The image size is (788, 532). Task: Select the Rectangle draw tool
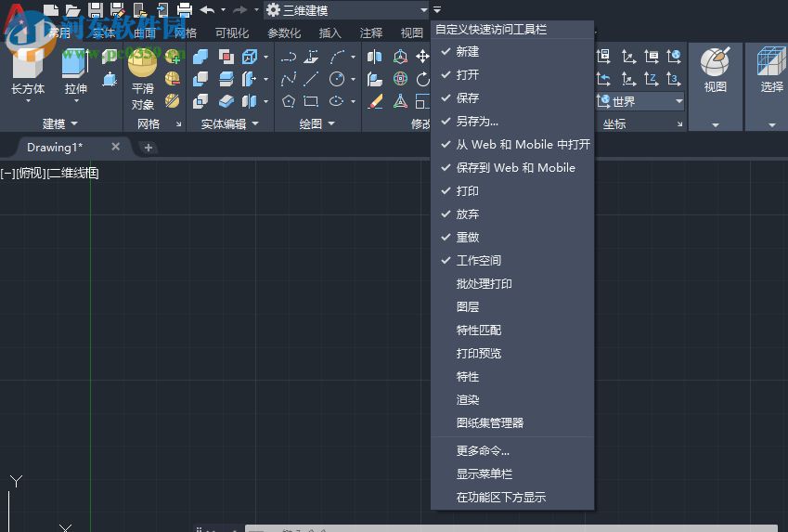click(x=311, y=101)
